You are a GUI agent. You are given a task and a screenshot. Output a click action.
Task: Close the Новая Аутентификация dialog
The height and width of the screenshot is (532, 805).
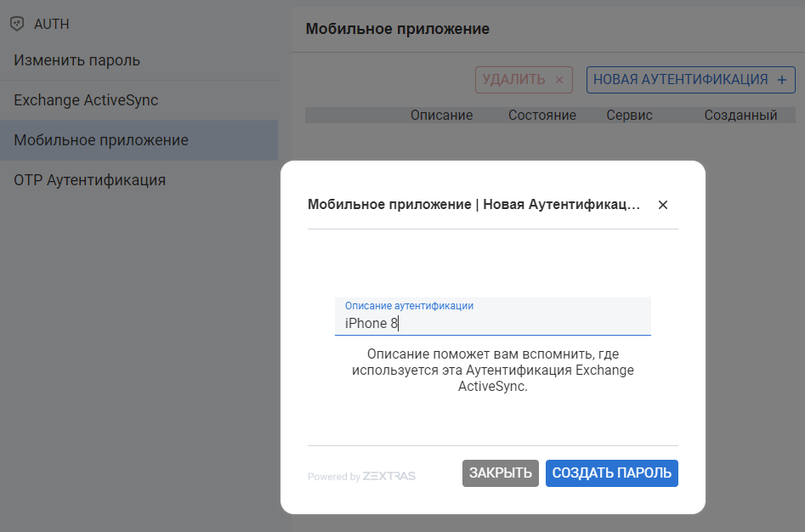662,205
